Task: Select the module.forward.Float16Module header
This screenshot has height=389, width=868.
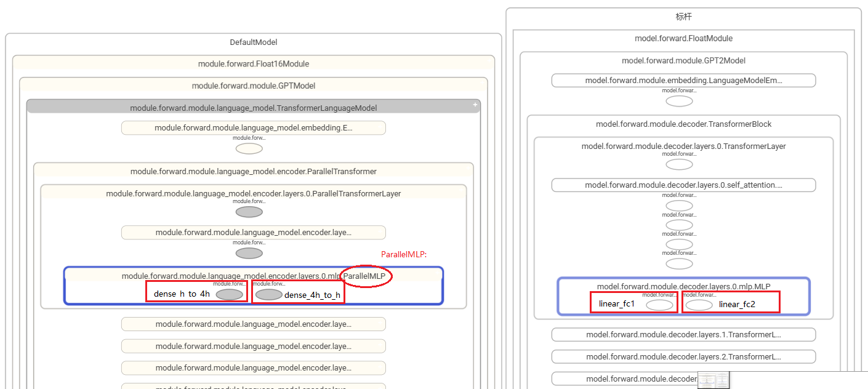Action: coord(254,63)
